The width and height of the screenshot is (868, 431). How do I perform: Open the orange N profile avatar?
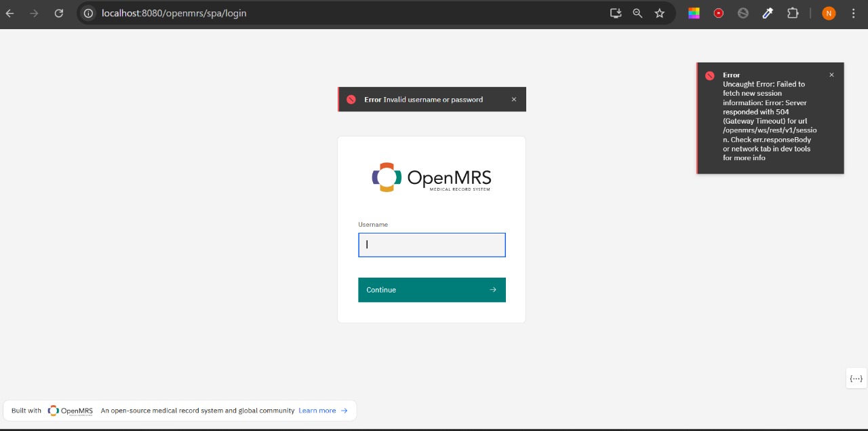[829, 13]
